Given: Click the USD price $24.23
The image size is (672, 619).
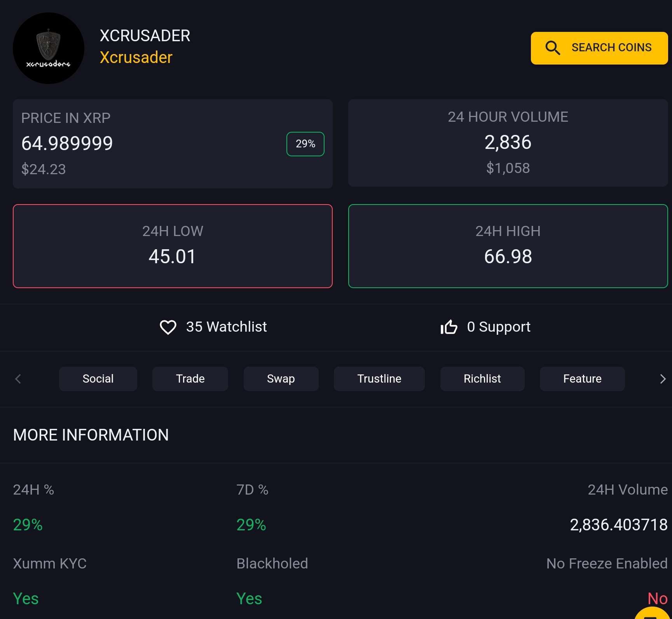Looking at the screenshot, I should coord(44,169).
